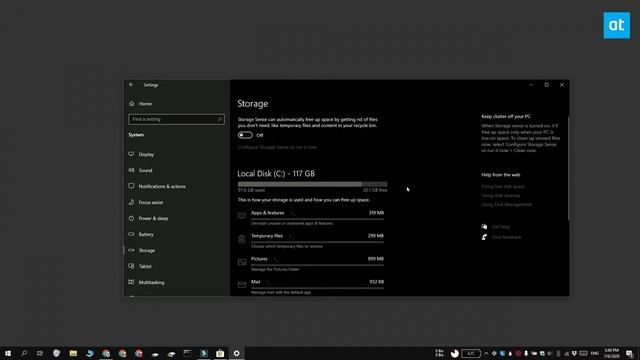This screenshot has width=640, height=360.
Task: Click the Settings back arrow
Action: point(131,85)
